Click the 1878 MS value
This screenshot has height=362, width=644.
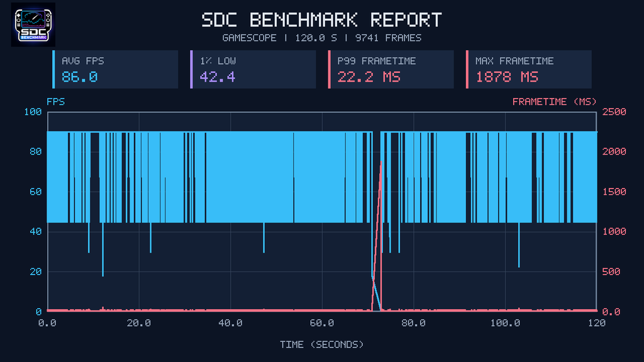click(x=507, y=77)
